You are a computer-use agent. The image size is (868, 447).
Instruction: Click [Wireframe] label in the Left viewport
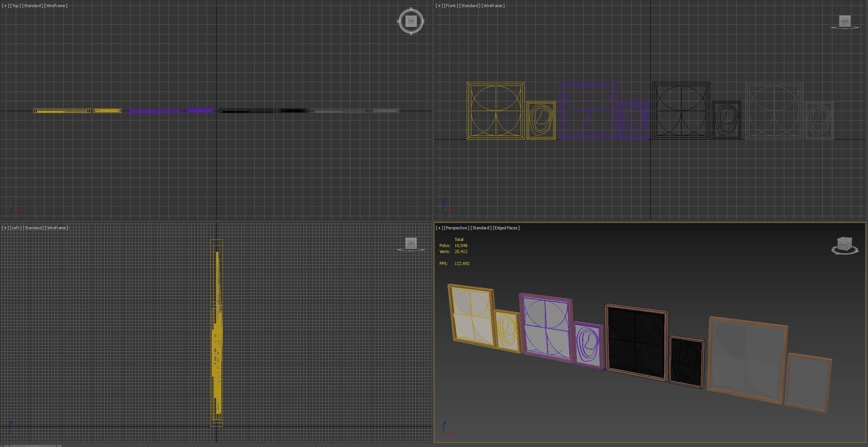point(56,228)
